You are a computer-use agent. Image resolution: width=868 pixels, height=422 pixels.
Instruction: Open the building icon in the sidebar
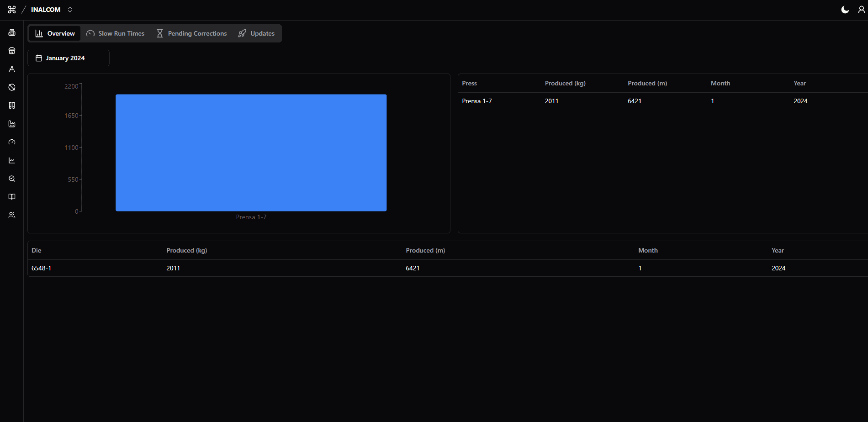(12, 32)
